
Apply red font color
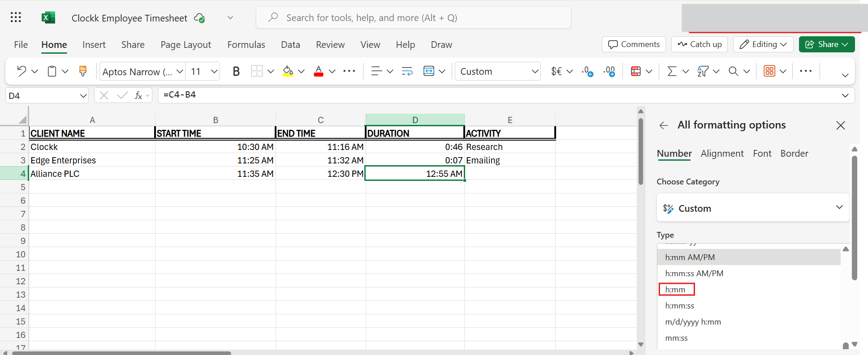[319, 71]
